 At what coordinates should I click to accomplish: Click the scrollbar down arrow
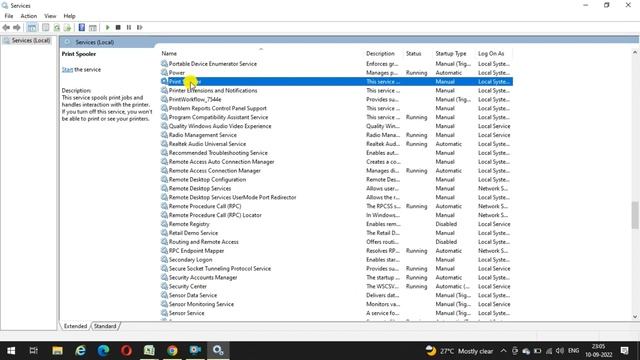point(635,316)
